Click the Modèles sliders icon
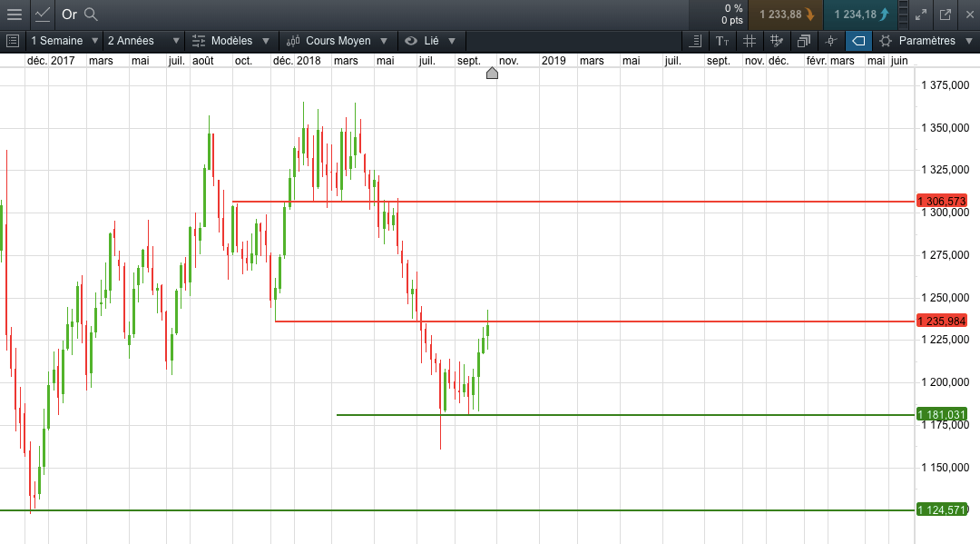The image size is (980, 544). (x=198, y=41)
